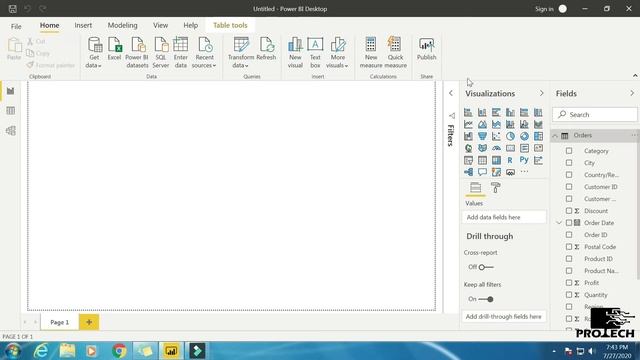The image size is (640, 360).
Task: Switch to Data view in left sidebar
Action: (11, 111)
